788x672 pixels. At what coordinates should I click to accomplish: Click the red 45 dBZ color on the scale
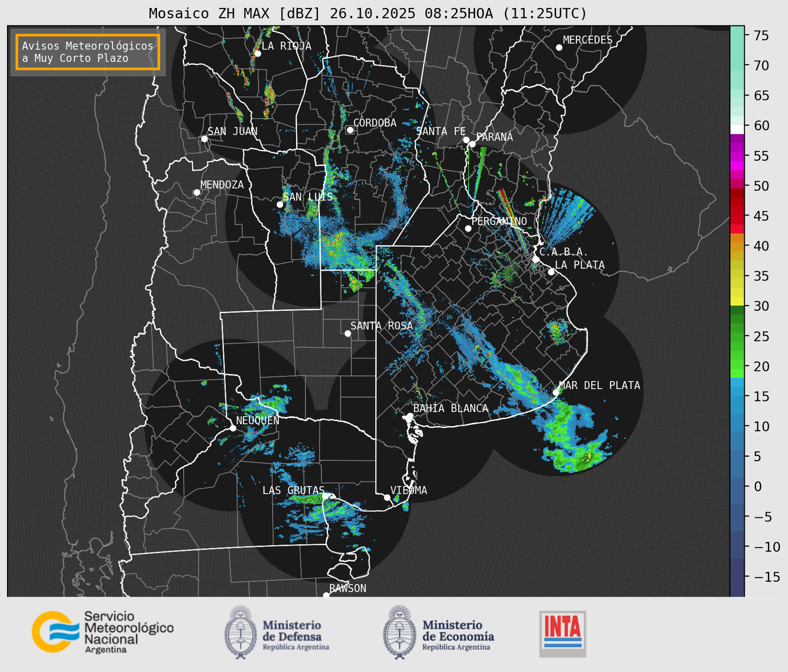coord(737,215)
